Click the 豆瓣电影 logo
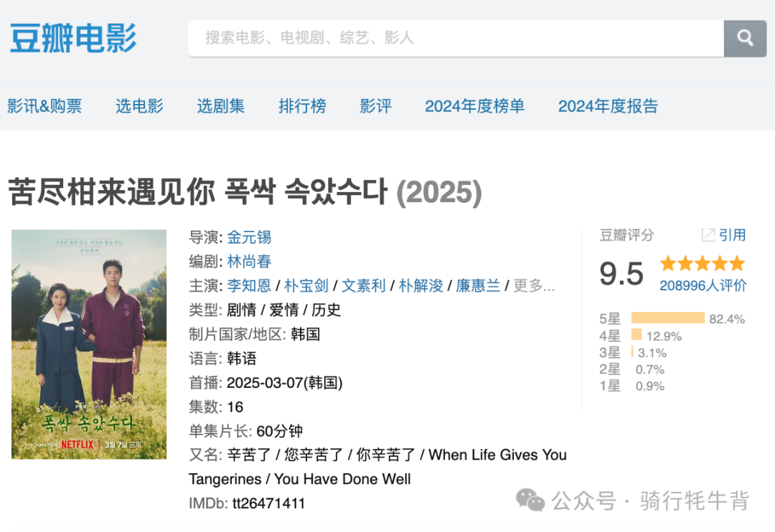 click(x=73, y=38)
